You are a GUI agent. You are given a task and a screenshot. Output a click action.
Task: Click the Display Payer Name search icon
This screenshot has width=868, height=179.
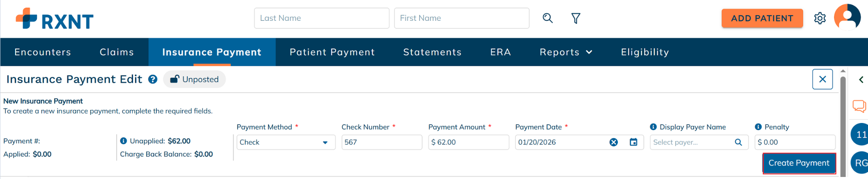[738, 142]
